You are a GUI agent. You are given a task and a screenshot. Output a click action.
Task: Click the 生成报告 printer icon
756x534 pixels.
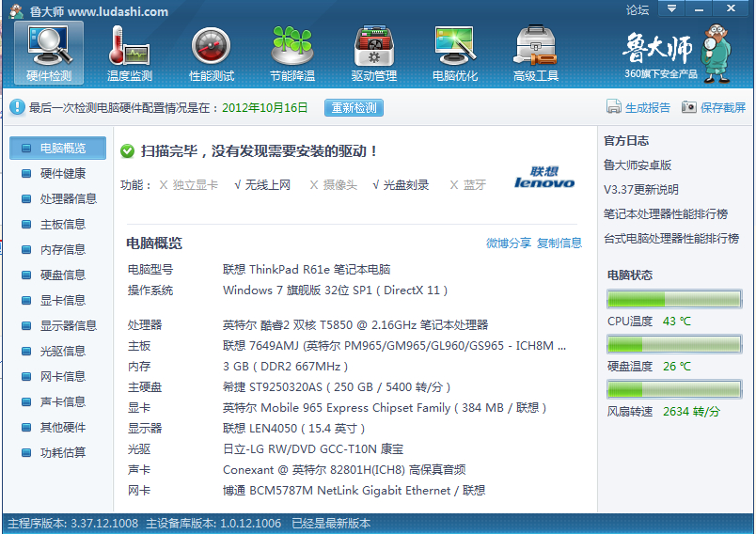[x=613, y=106]
